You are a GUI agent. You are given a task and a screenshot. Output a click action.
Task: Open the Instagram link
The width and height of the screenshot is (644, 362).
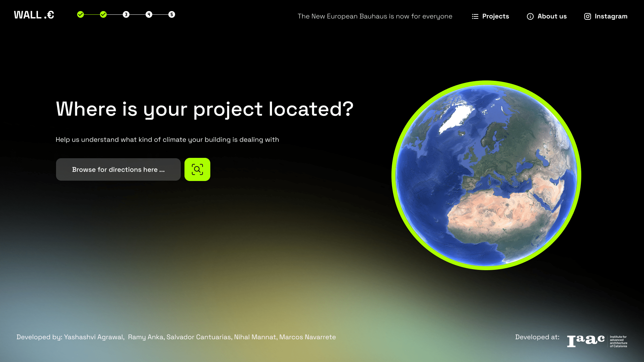611,16
